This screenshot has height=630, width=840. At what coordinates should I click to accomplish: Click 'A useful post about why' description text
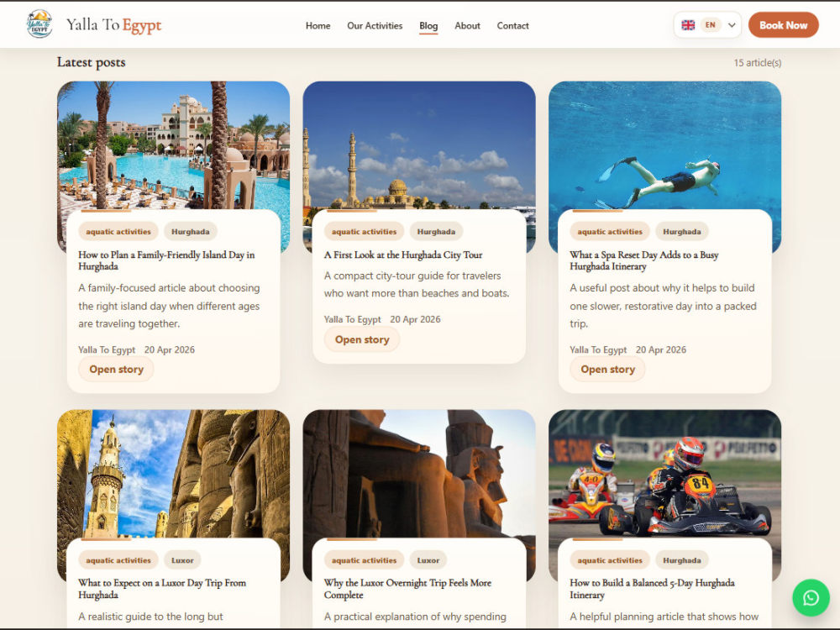click(664, 306)
